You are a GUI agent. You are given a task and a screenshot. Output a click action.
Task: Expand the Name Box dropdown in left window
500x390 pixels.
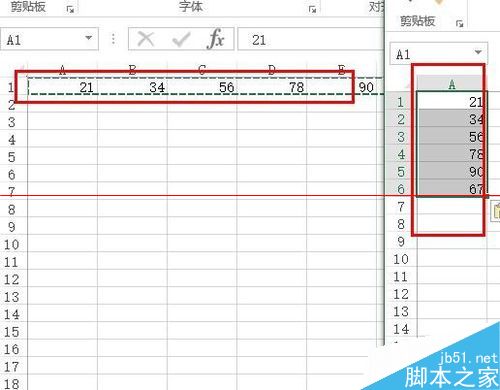click(88, 38)
